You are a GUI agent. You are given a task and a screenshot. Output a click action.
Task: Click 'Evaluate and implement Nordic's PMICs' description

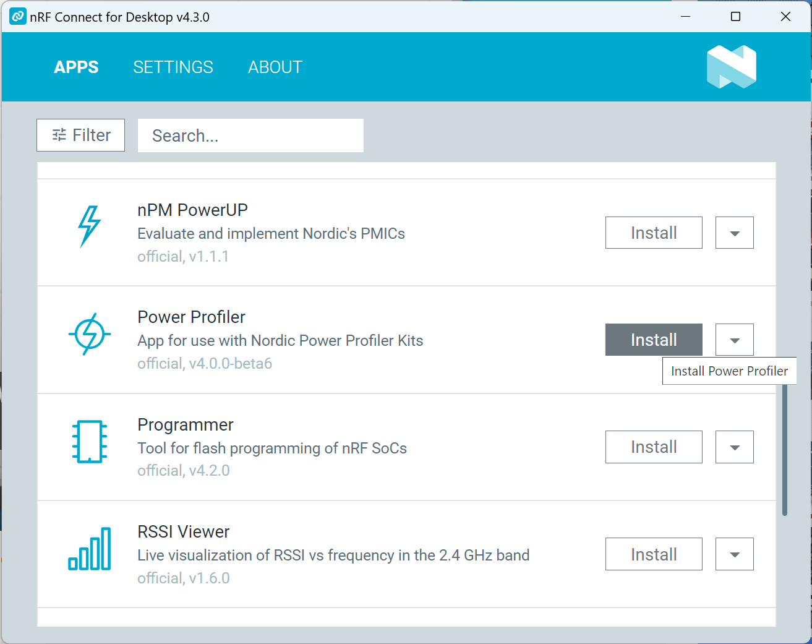(x=271, y=234)
